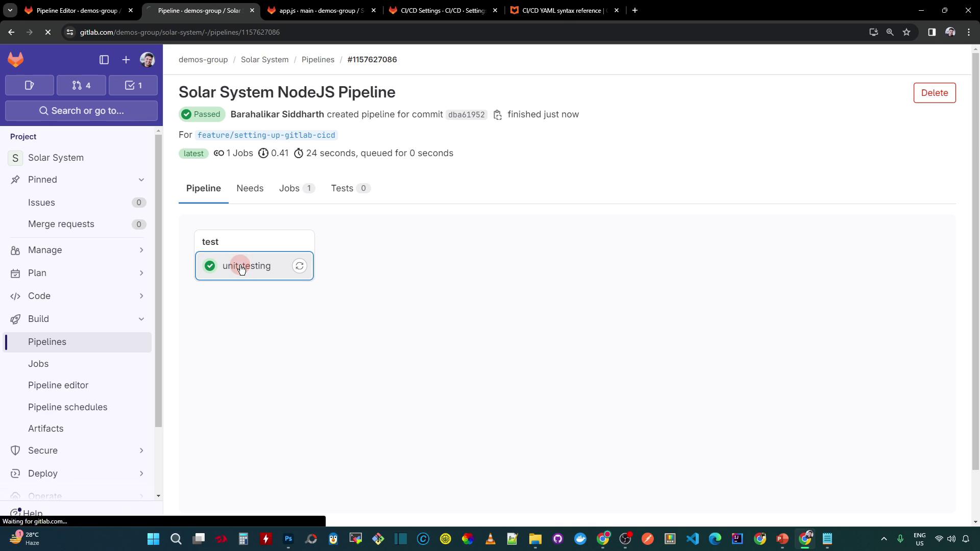Bookmark this page with star icon
Image resolution: width=980 pixels, height=551 pixels.
pyautogui.click(x=906, y=32)
